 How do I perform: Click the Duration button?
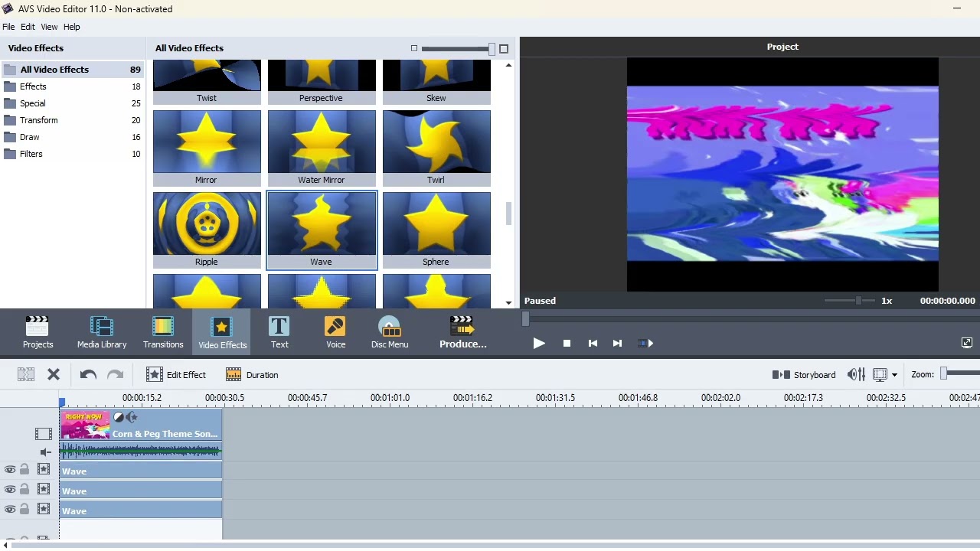pyautogui.click(x=252, y=374)
